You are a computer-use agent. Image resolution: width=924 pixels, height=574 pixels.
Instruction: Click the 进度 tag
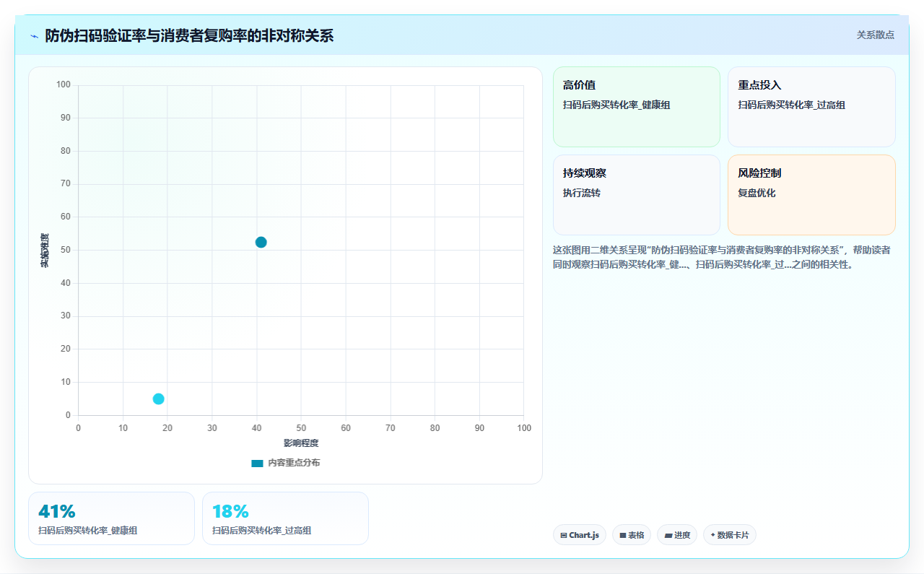pos(677,535)
